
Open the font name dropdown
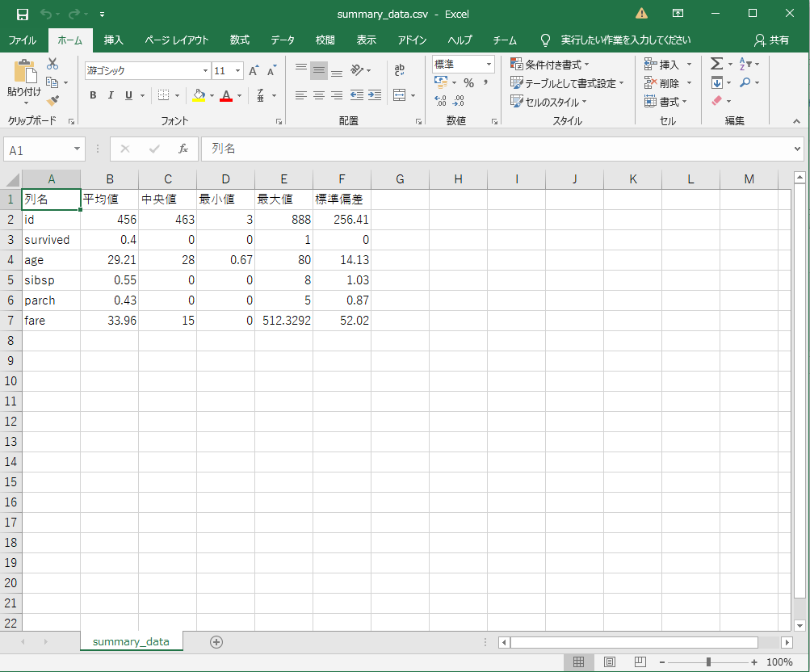205,71
